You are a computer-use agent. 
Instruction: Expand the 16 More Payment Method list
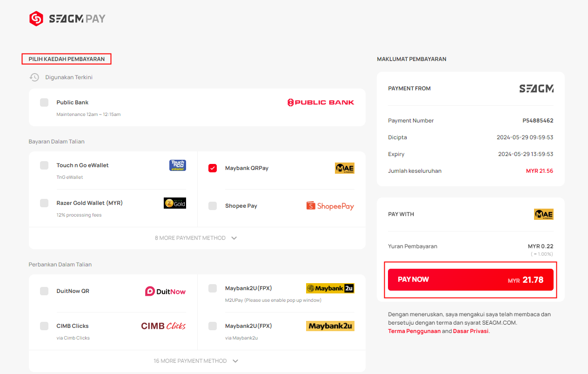click(197, 361)
